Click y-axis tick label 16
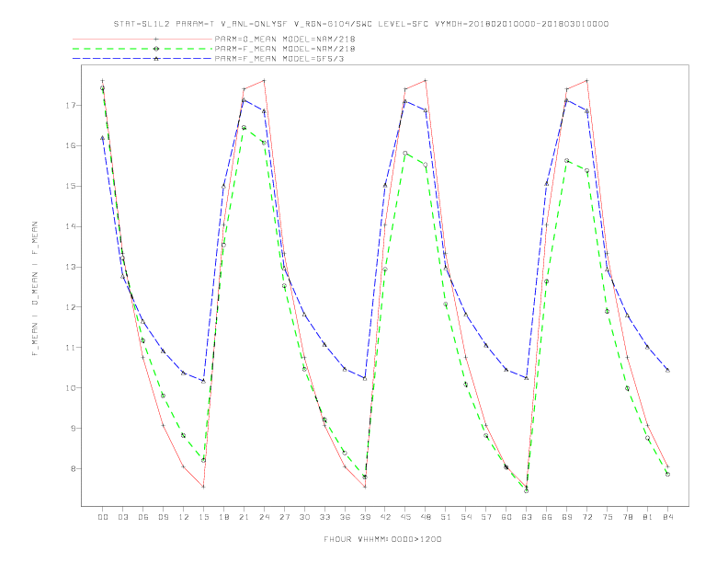Screen dimensions: 728x563 click(x=70, y=146)
